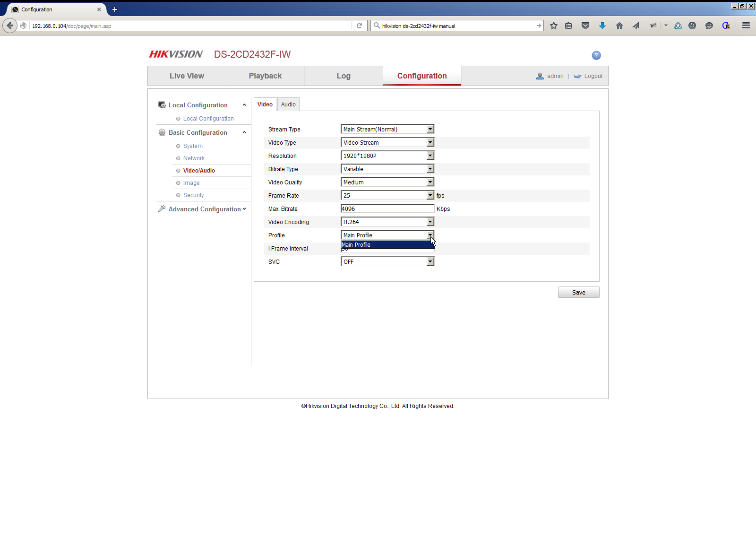Open downloads with the blue arrow icon
The image size is (756, 556).
602,26
